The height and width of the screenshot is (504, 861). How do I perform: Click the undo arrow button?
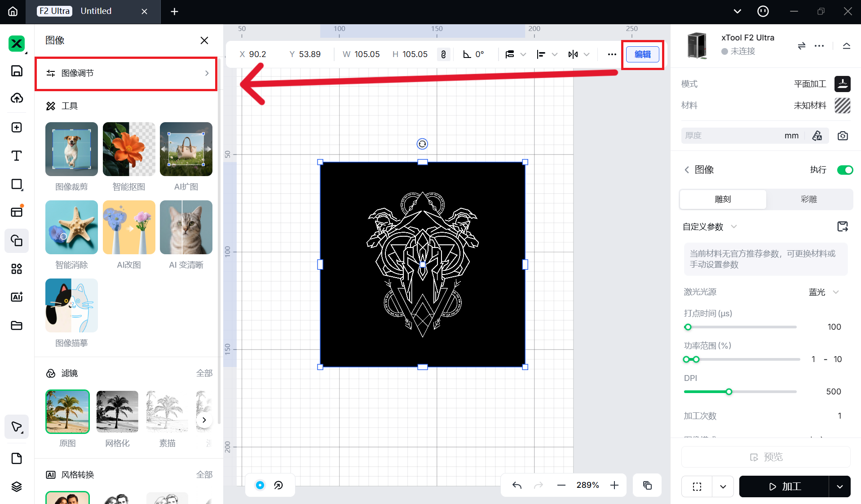(x=517, y=485)
